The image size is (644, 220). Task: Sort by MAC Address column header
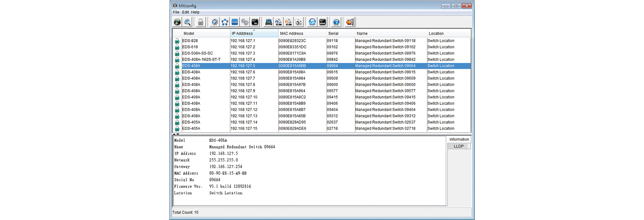pyautogui.click(x=303, y=33)
